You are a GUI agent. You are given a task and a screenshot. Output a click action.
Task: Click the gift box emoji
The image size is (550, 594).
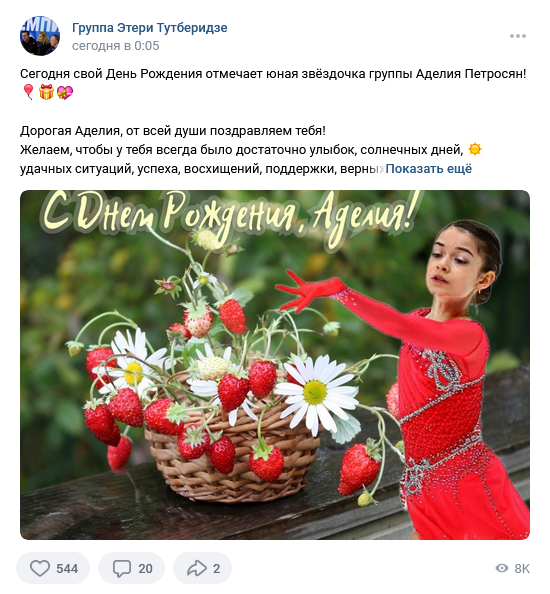click(46, 92)
